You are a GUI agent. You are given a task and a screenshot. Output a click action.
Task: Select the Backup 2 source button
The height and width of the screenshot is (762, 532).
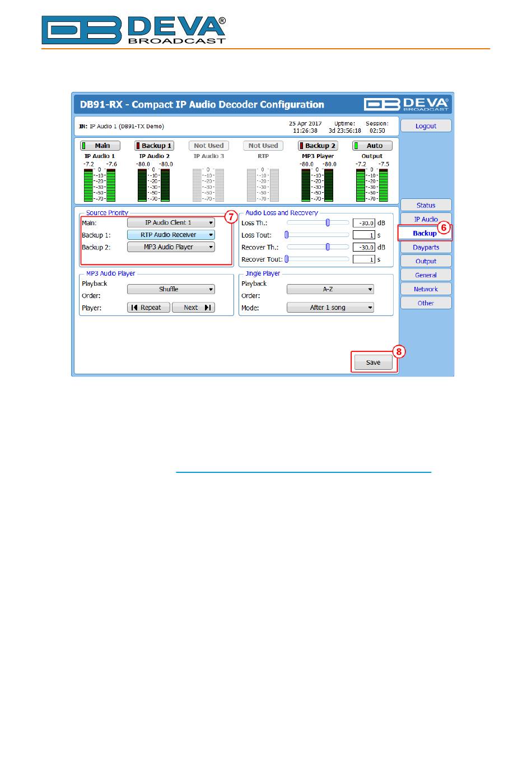coord(318,146)
